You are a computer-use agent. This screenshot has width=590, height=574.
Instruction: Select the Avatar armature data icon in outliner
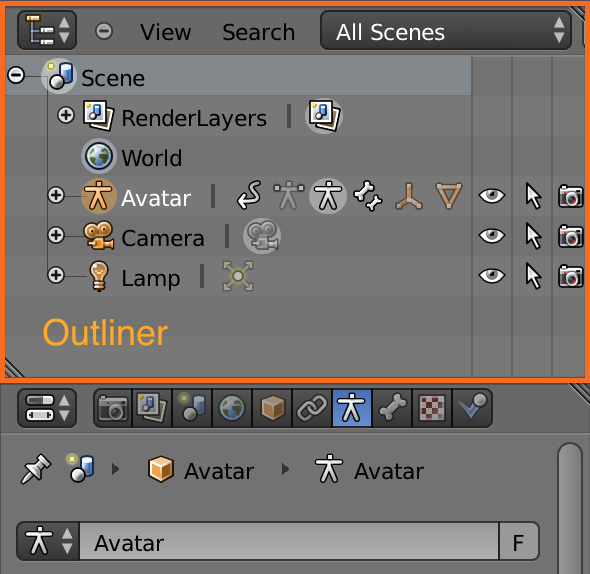[x=328, y=196]
